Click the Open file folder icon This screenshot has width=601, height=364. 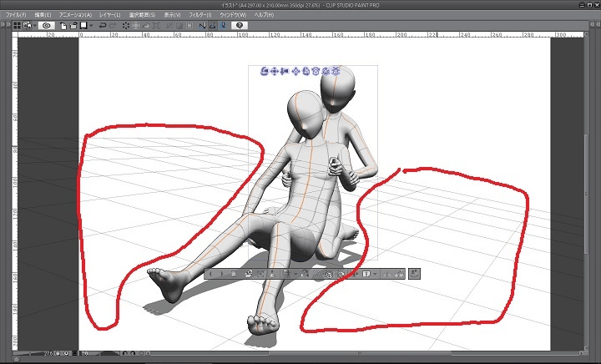(74, 26)
